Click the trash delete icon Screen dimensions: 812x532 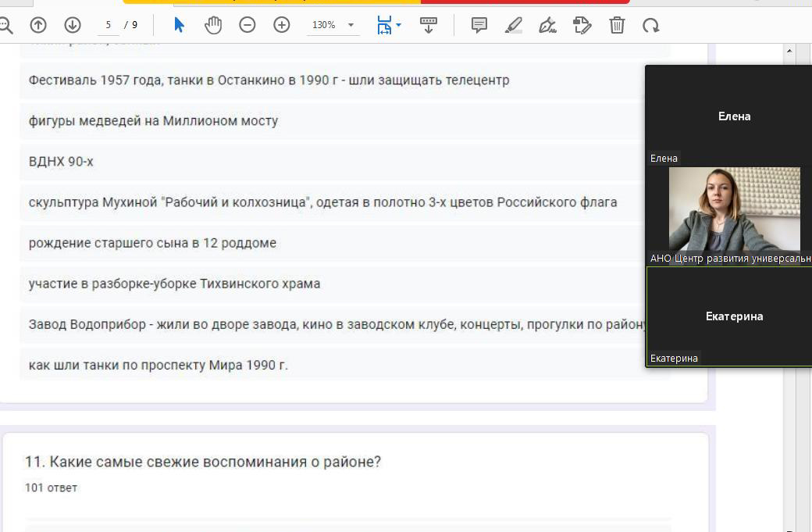tap(617, 25)
